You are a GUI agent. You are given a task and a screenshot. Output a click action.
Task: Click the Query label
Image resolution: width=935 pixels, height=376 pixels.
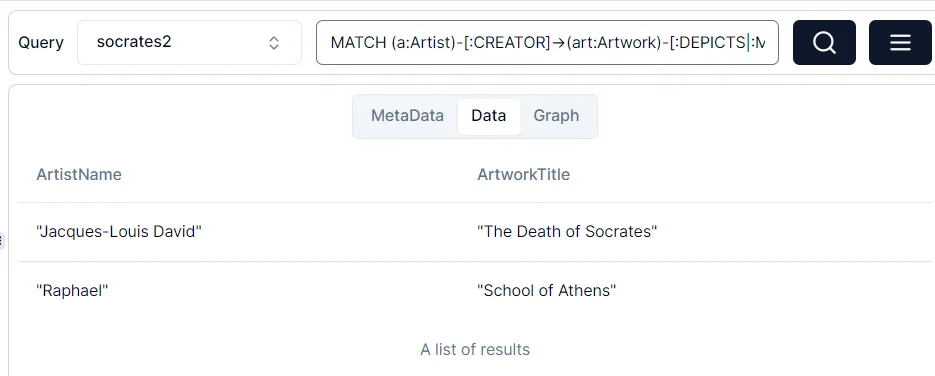[x=41, y=43]
